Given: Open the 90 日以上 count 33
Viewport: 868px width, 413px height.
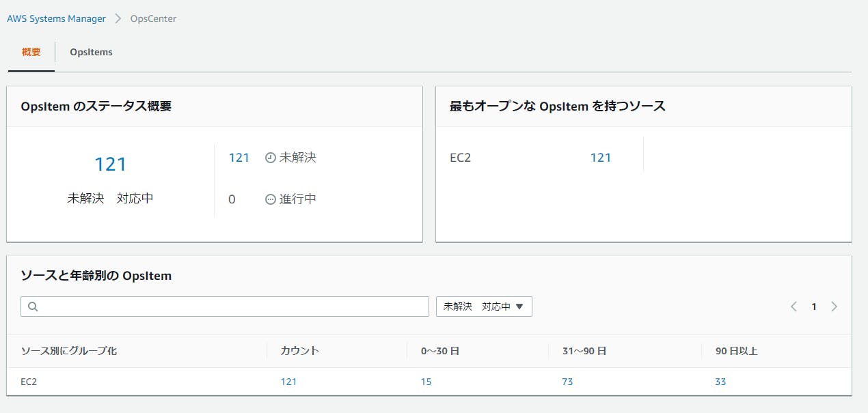Looking at the screenshot, I should tap(720, 382).
